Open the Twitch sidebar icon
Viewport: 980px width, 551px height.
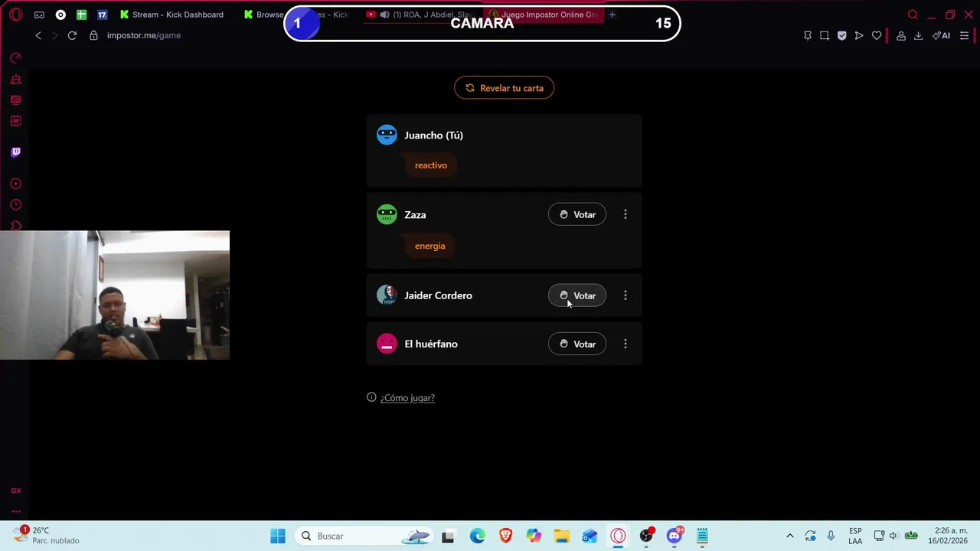click(15, 152)
